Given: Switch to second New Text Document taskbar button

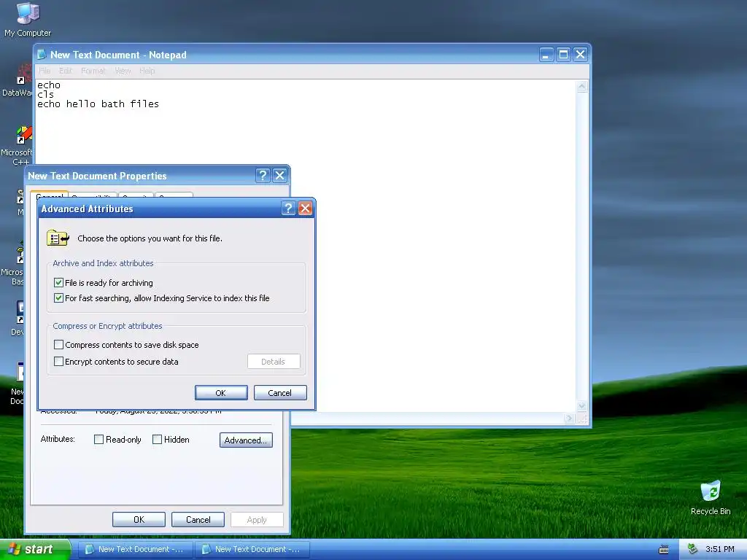Looking at the screenshot, I should (x=252, y=550).
